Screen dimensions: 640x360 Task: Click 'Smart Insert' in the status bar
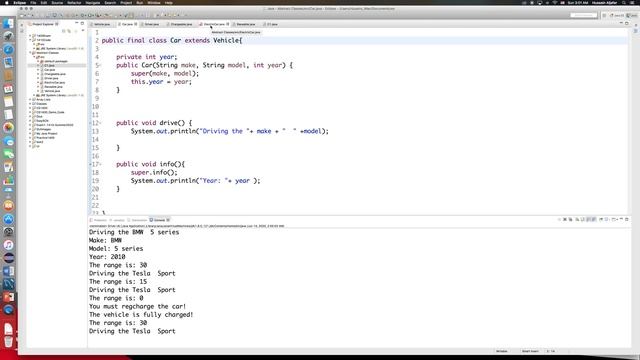(530, 351)
